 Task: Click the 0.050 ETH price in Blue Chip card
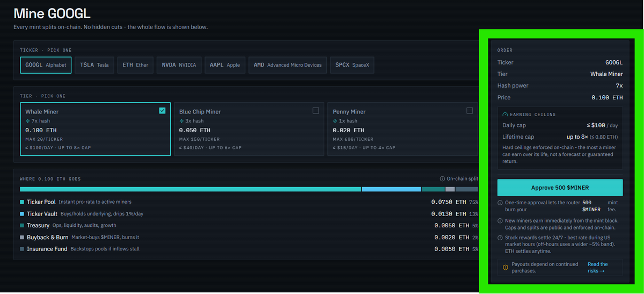[195, 131]
